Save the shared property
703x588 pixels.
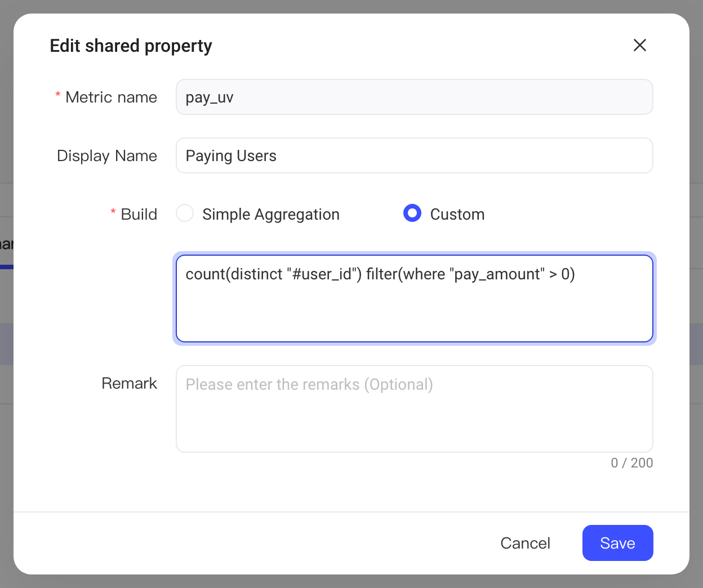(618, 543)
